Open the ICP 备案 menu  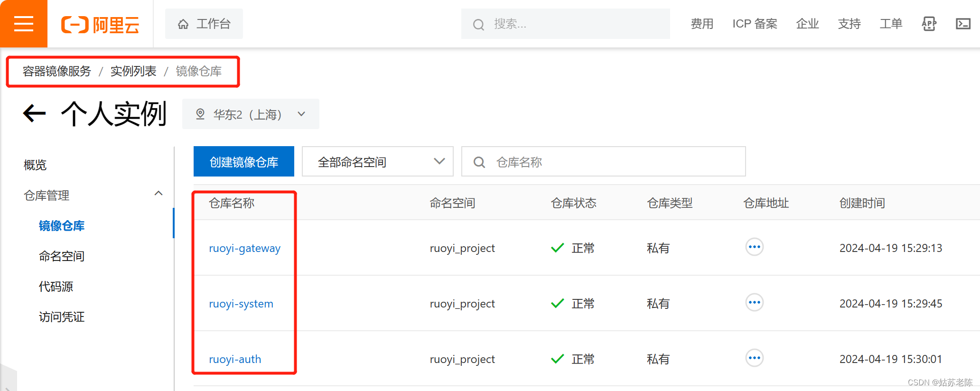(755, 24)
